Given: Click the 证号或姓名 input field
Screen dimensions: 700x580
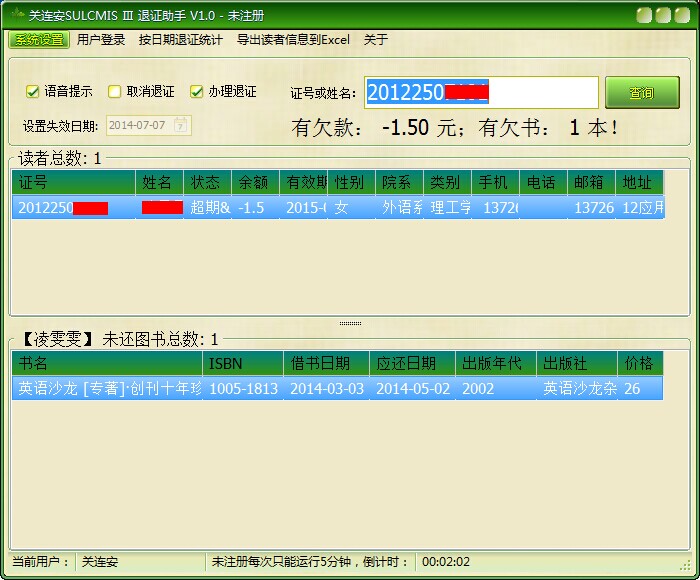Looking at the screenshot, I should click(480, 93).
